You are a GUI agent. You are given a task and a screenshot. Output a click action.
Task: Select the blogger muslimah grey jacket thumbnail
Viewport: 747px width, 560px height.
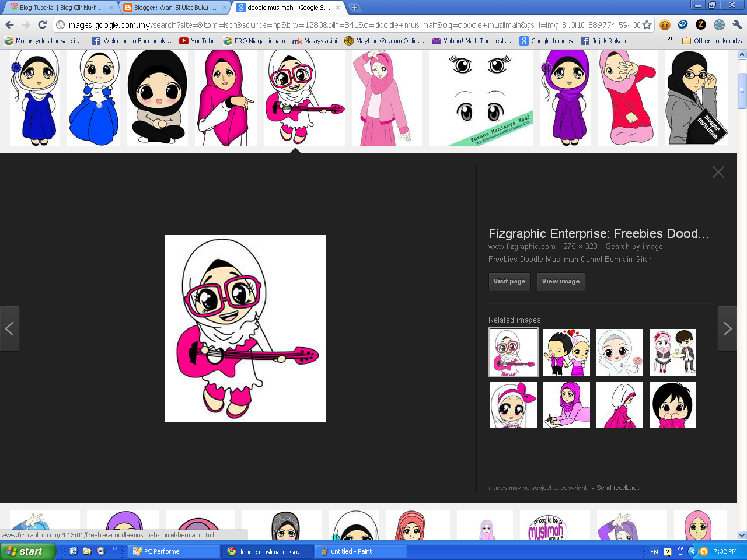(x=697, y=97)
